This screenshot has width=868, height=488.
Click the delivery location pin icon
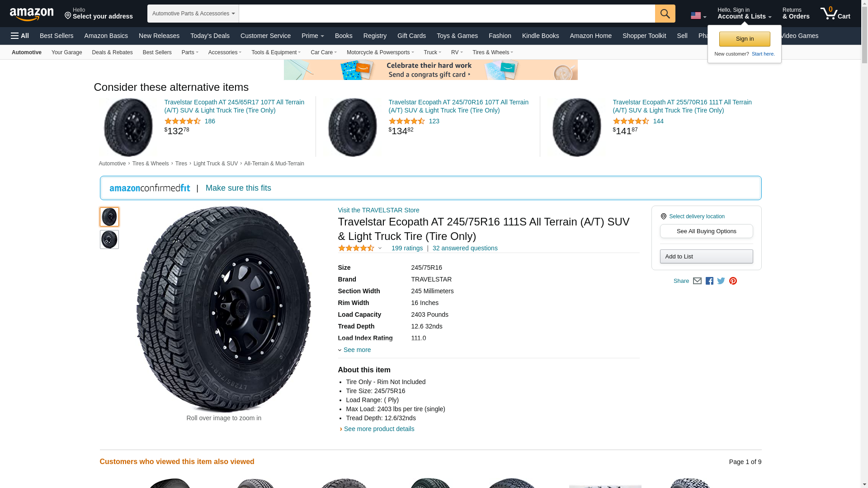[663, 216]
